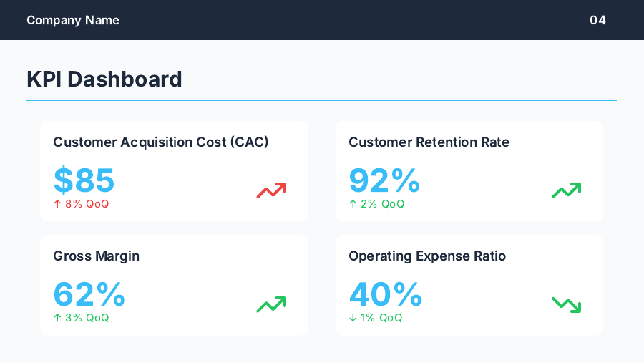644x363 pixels.
Task: Select the Company Name header text
Action: (73, 20)
